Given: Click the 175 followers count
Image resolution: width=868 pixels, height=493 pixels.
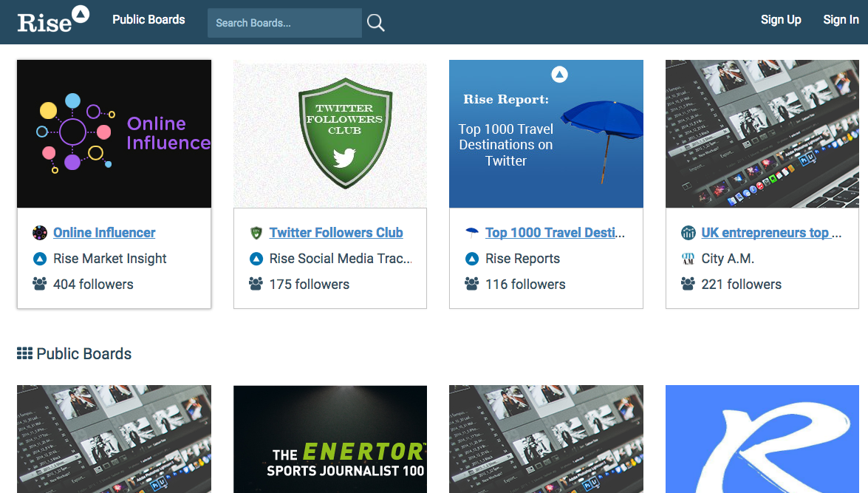Looking at the screenshot, I should (x=310, y=284).
